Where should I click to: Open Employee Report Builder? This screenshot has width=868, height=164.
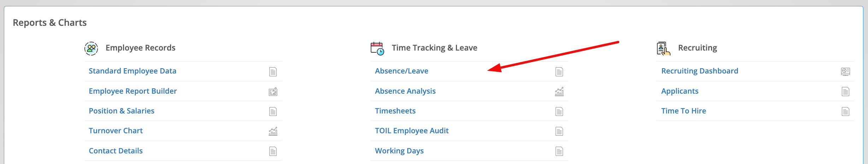(x=133, y=91)
